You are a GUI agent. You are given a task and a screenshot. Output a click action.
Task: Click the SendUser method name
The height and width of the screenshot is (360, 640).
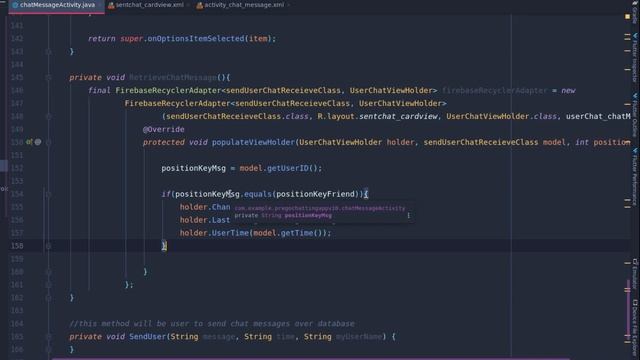(147, 336)
